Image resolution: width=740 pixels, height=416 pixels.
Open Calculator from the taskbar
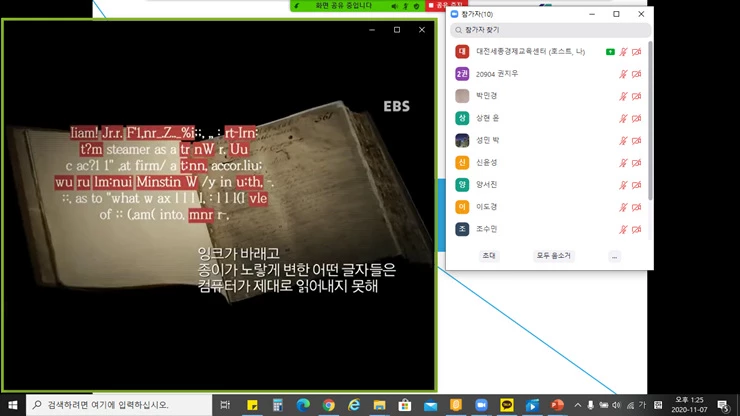tap(278, 405)
